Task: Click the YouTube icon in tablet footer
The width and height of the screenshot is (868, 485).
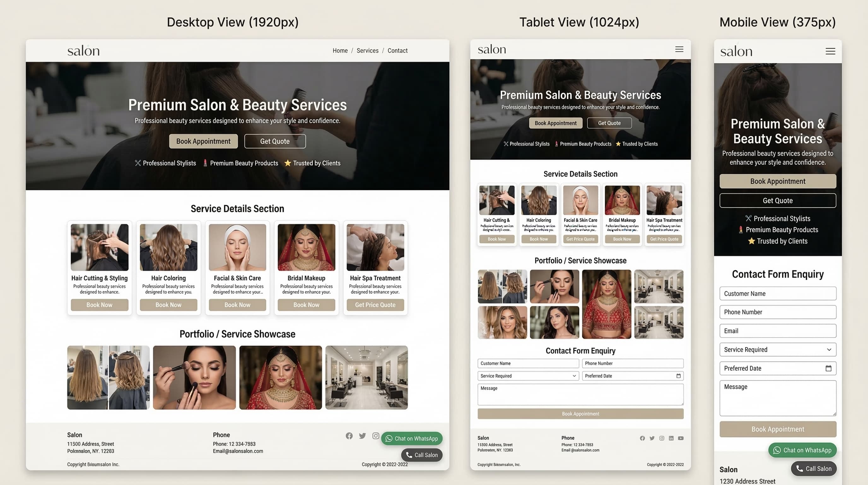Action: 681,438
